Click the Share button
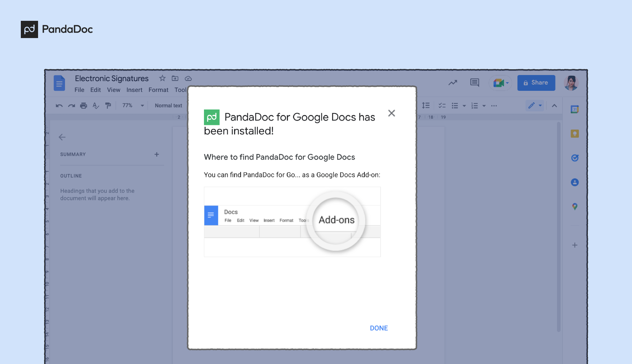This screenshot has height=364, width=632. [536, 83]
